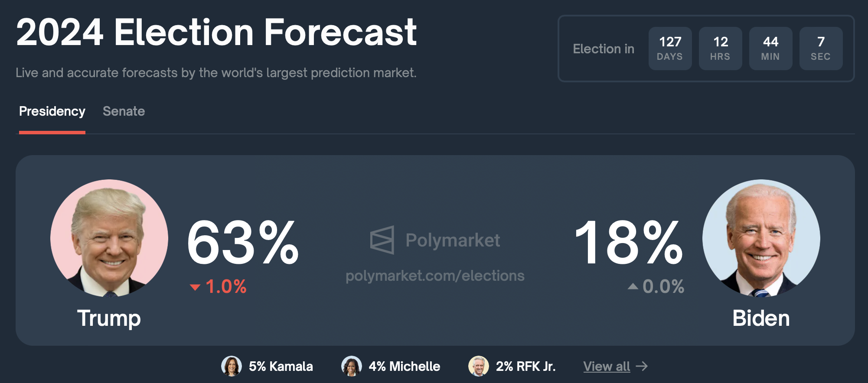Select Michelle's small avatar icon
Screen dimensions: 868x383
[x=352, y=366]
